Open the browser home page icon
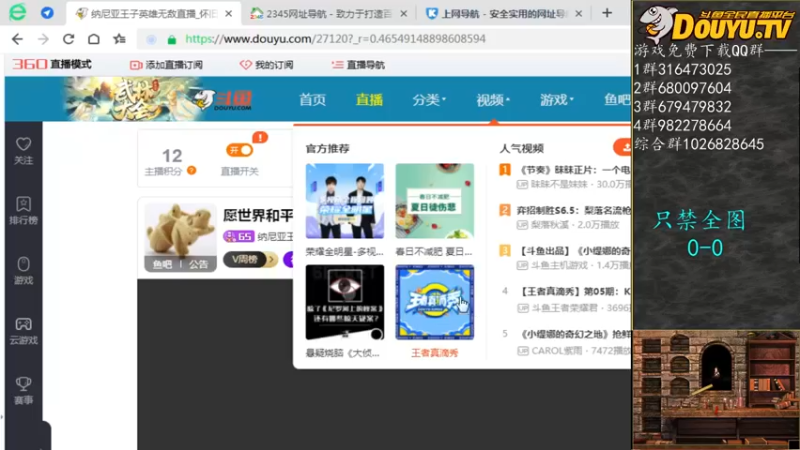Viewport: 800px width, 450px height. click(x=94, y=39)
